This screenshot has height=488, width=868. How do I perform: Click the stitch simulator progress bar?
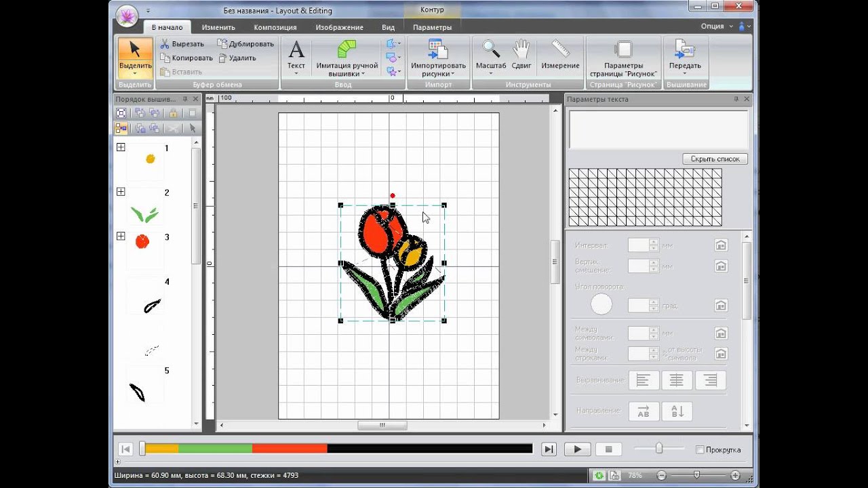[336, 449]
